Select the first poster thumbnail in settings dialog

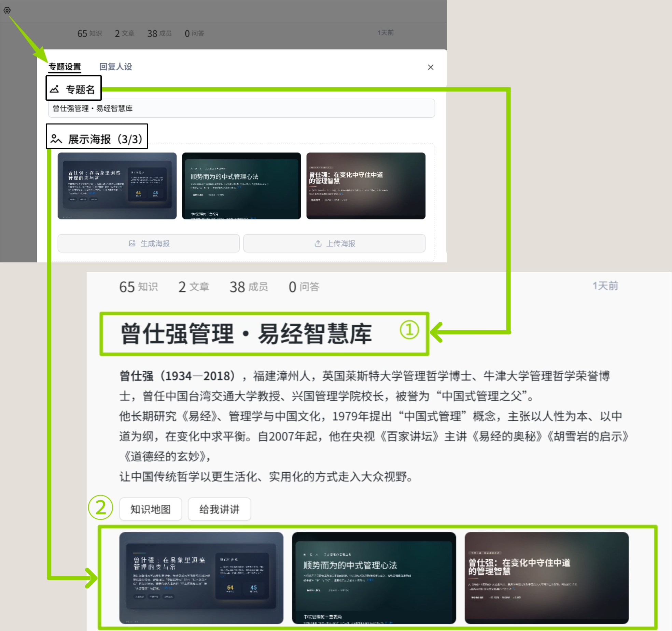[x=117, y=186]
